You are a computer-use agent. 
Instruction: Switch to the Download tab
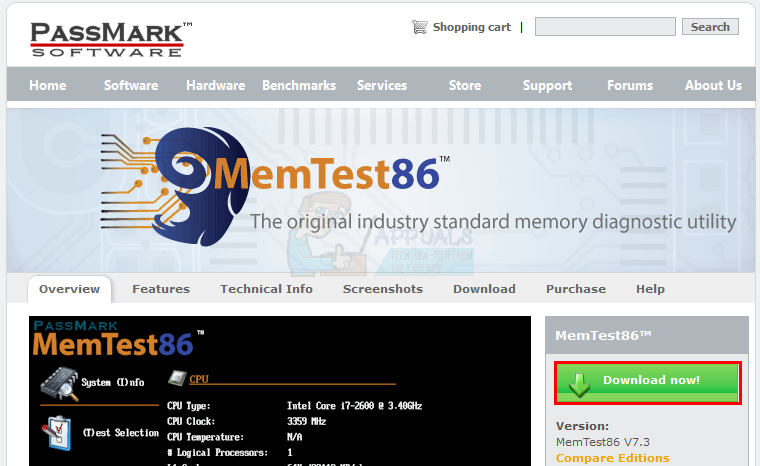[484, 289]
